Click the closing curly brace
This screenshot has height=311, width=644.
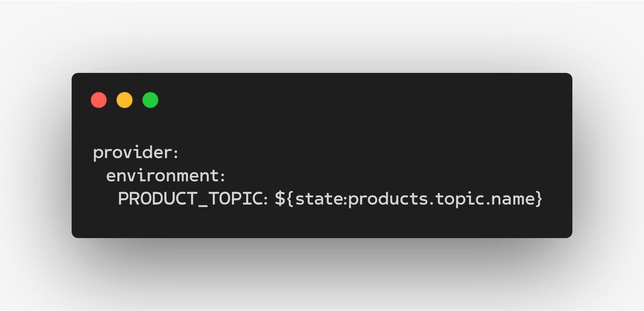pos(538,198)
